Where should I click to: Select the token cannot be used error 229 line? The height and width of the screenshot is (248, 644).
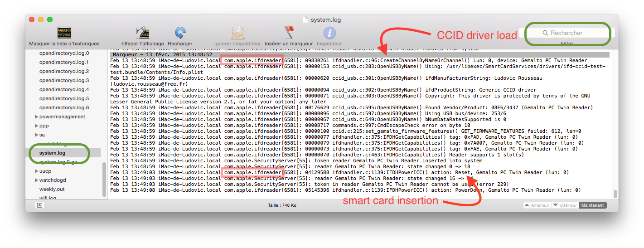click(309, 184)
